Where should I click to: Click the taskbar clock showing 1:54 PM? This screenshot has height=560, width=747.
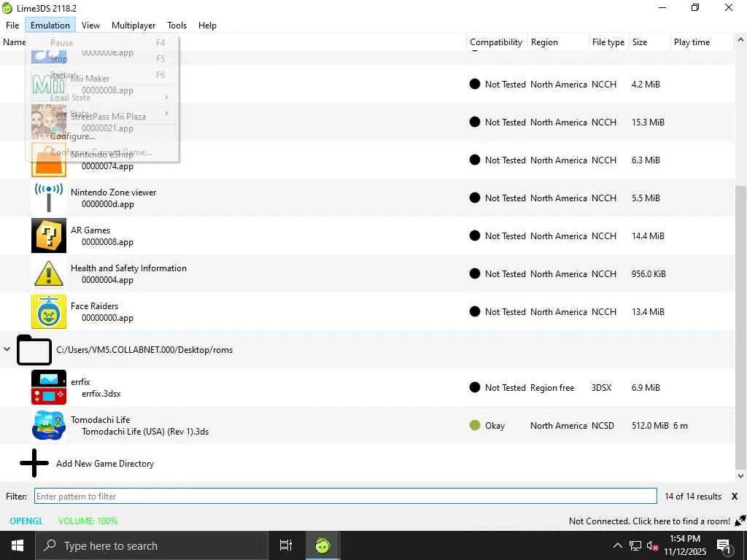(684, 545)
